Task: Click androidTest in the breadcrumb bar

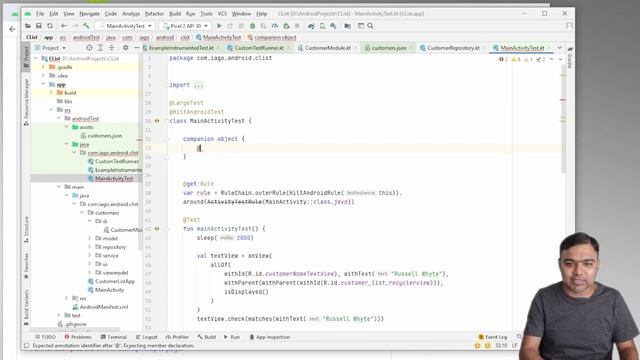Action: (86, 37)
